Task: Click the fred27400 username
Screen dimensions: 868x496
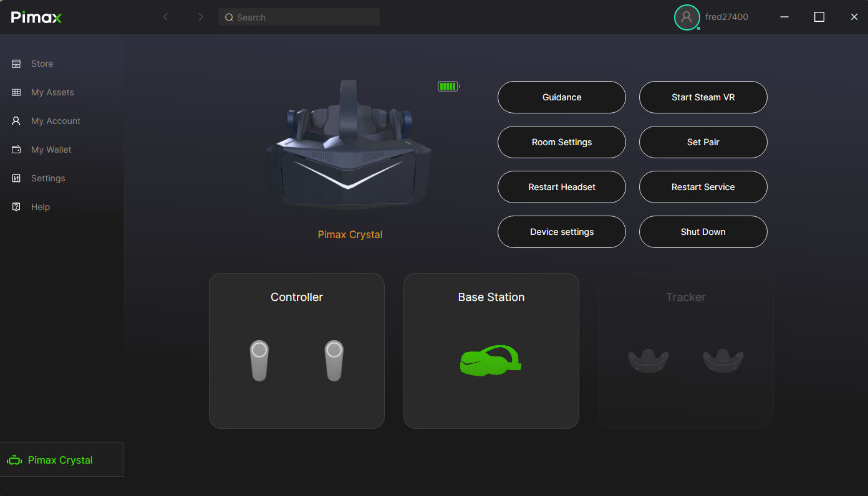Action: coord(726,17)
